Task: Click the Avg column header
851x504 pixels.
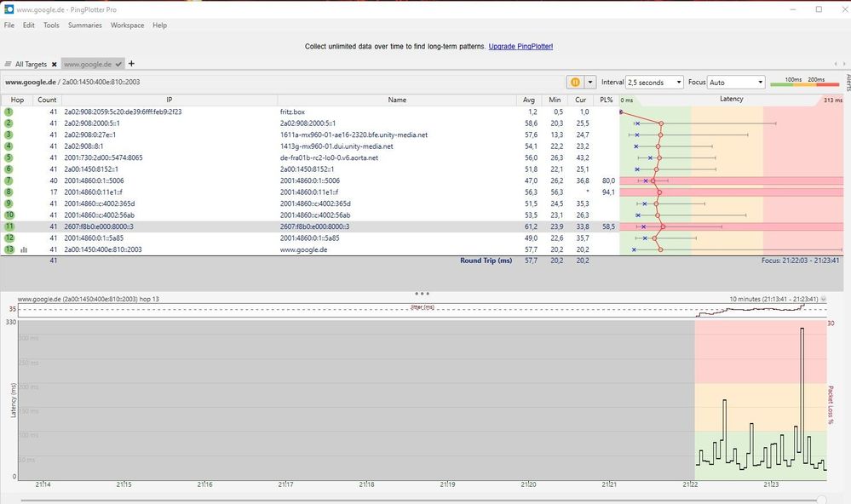Action: click(x=529, y=100)
